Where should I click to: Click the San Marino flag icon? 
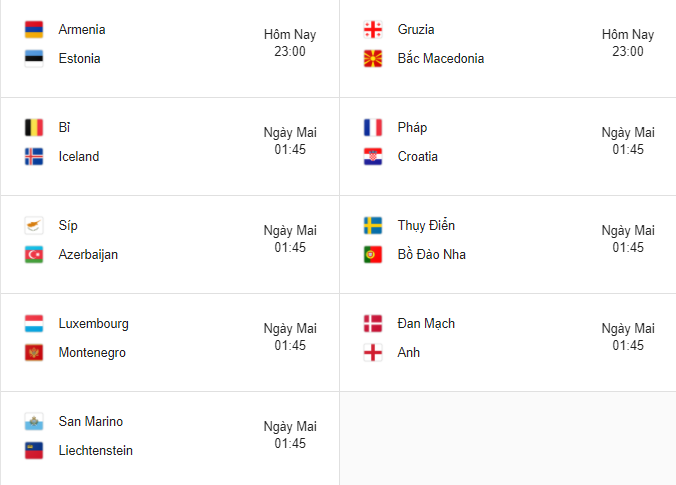[34, 422]
